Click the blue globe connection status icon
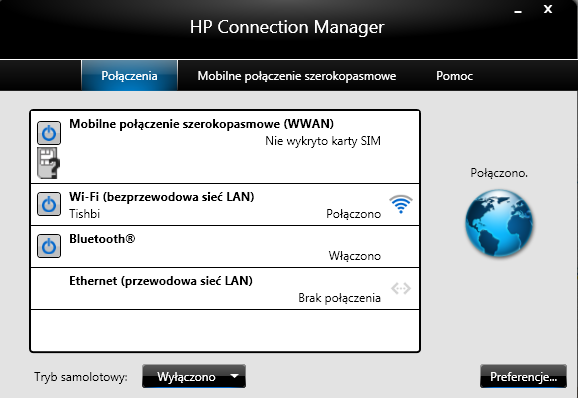578x398 pixels. pos(499,223)
